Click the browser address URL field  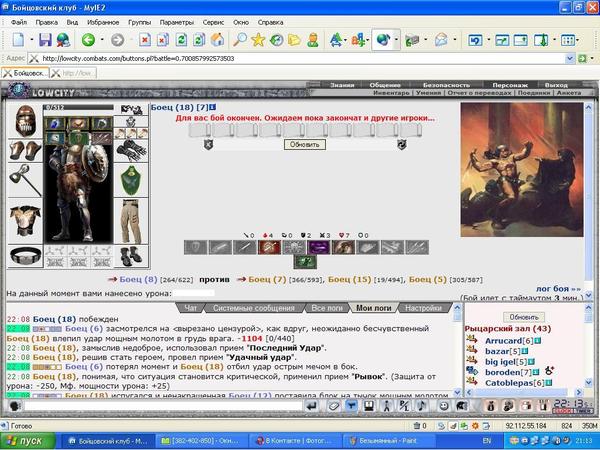pos(297,59)
